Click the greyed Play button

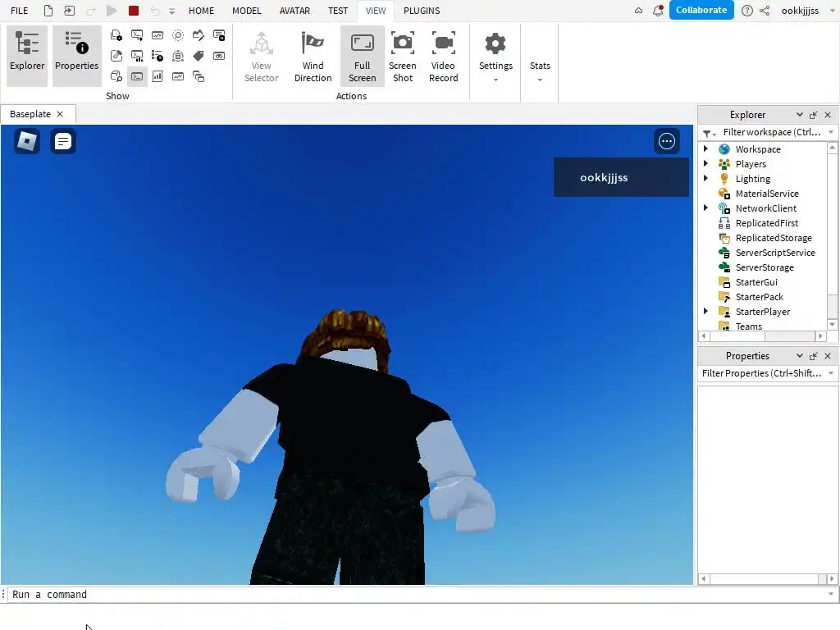coord(112,10)
